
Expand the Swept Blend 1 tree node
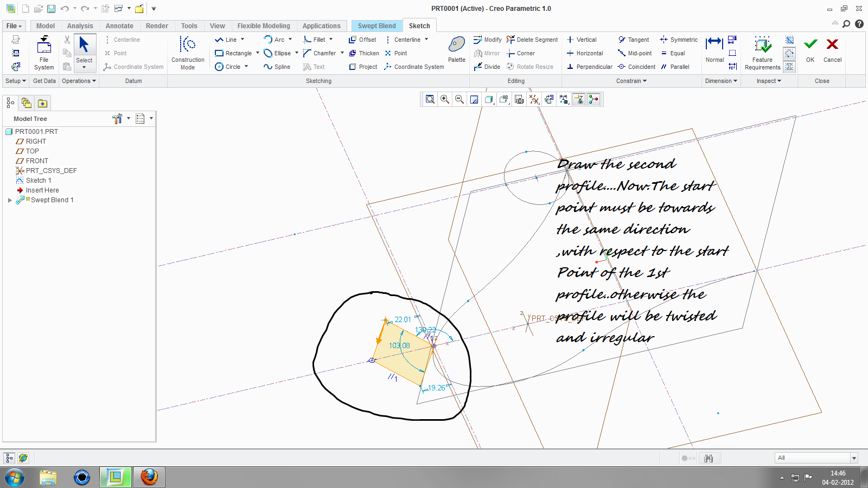tap(10, 200)
